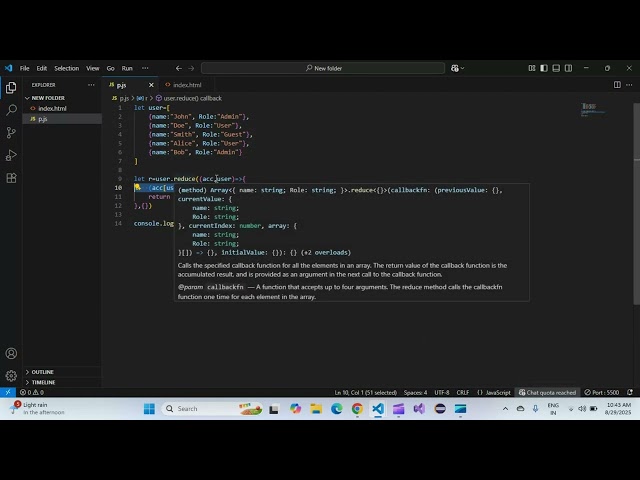The width and height of the screenshot is (640, 480).
Task: Click the Port : 5500 Live Server item
Action: pyautogui.click(x=602, y=392)
